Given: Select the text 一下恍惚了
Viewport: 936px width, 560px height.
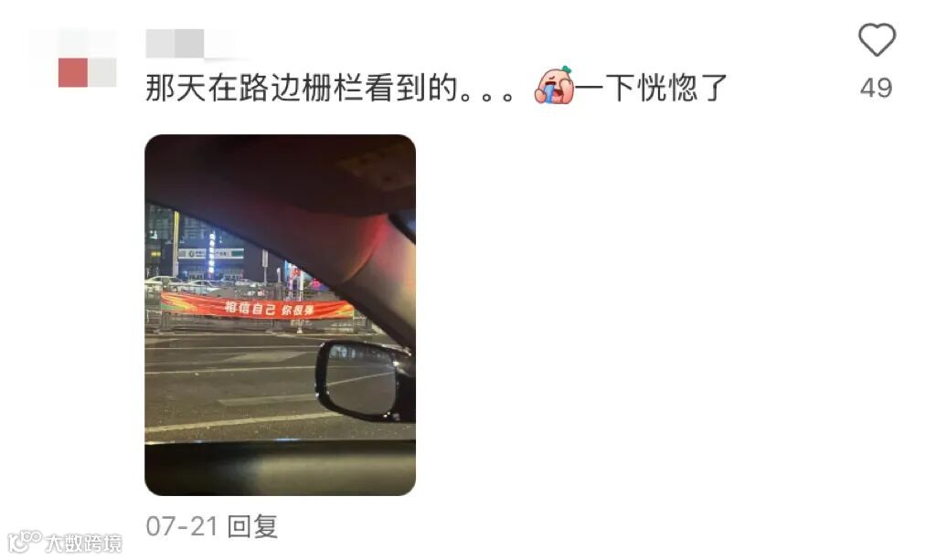Looking at the screenshot, I should coord(651,88).
